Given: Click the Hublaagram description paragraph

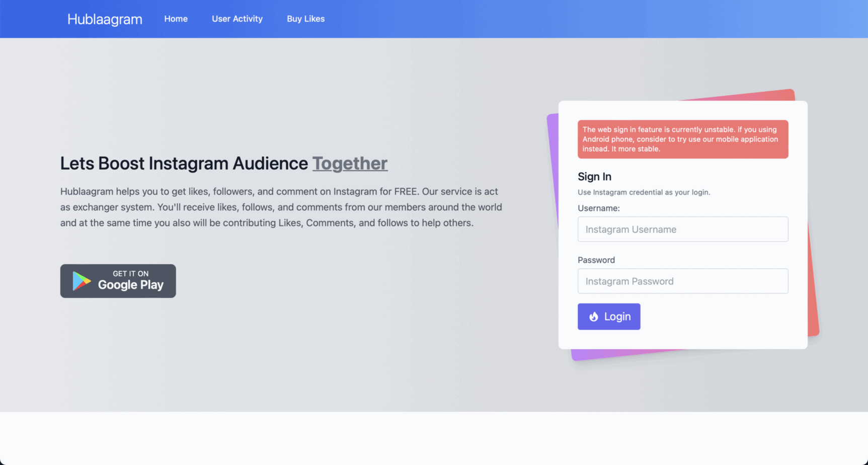Looking at the screenshot, I should [281, 207].
